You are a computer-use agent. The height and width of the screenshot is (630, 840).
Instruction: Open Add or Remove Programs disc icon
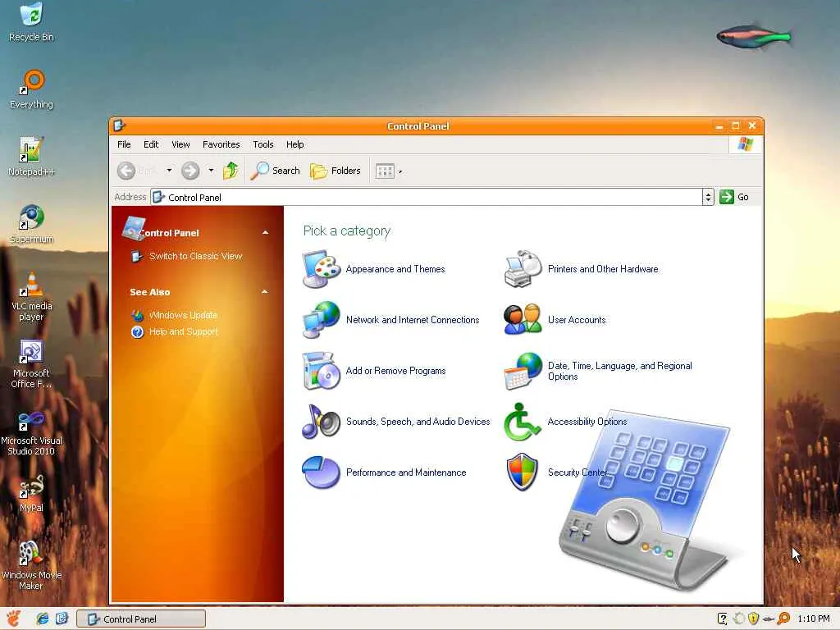[x=321, y=371]
